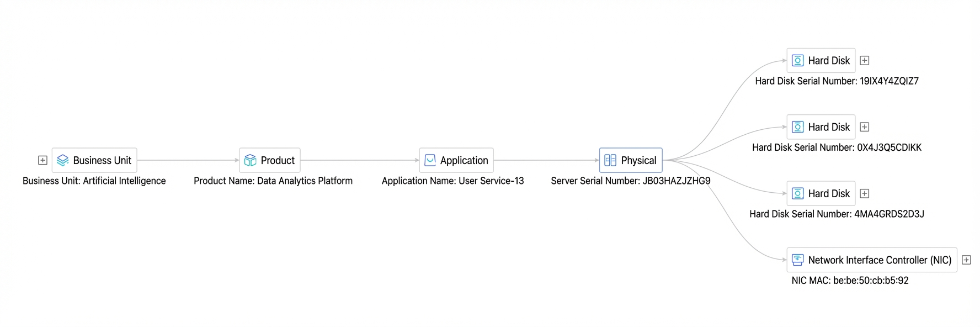The height and width of the screenshot is (327, 980).
Task: Click the Application node icon
Action: tap(430, 160)
